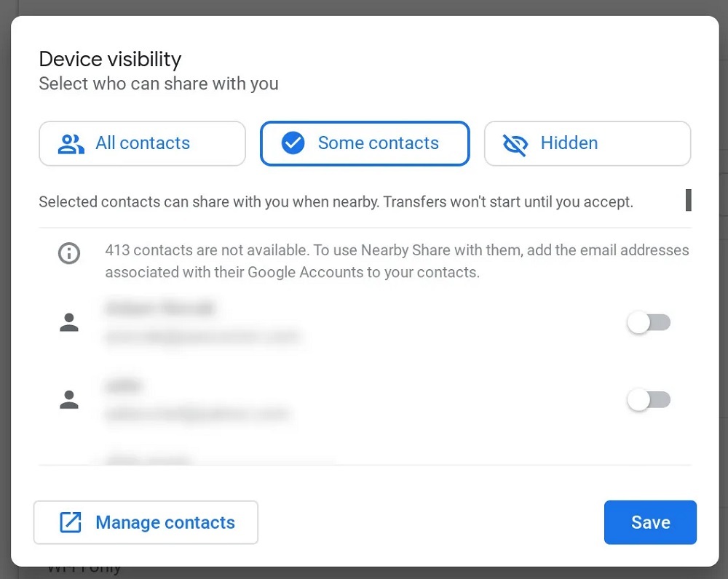The width and height of the screenshot is (728, 579).
Task: Click the first contact's blurred name
Action: click(160, 308)
